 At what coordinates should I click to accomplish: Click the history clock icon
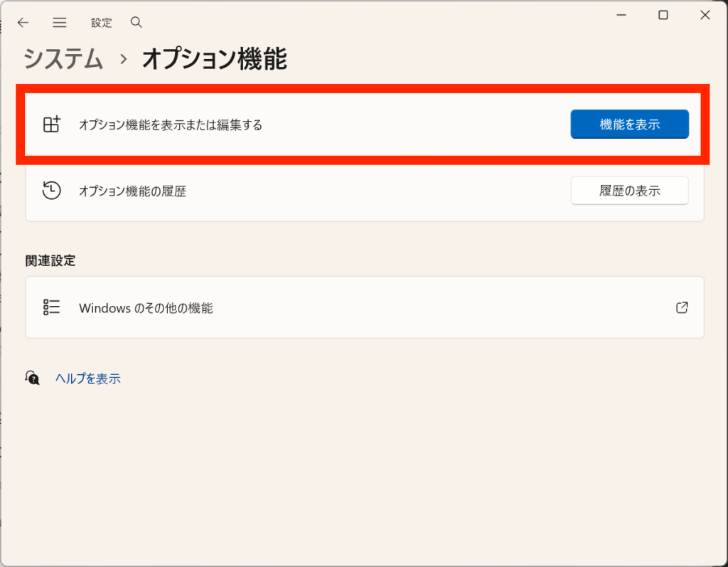tap(51, 191)
